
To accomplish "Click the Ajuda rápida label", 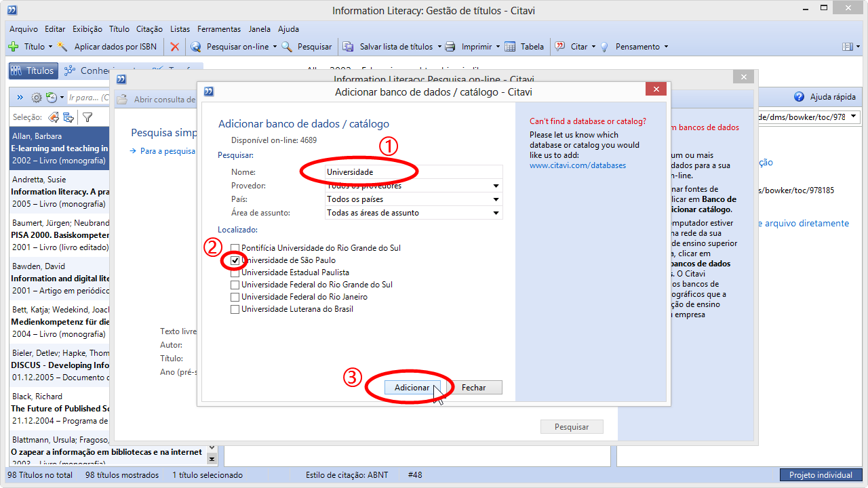I will (833, 97).
